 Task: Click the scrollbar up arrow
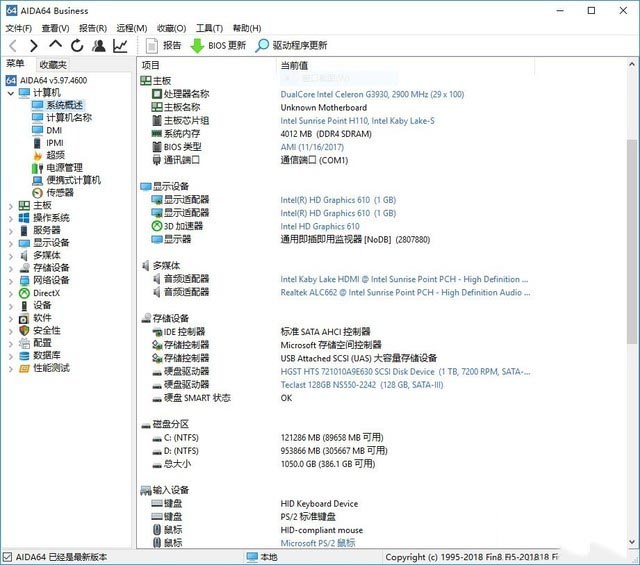(x=632, y=64)
